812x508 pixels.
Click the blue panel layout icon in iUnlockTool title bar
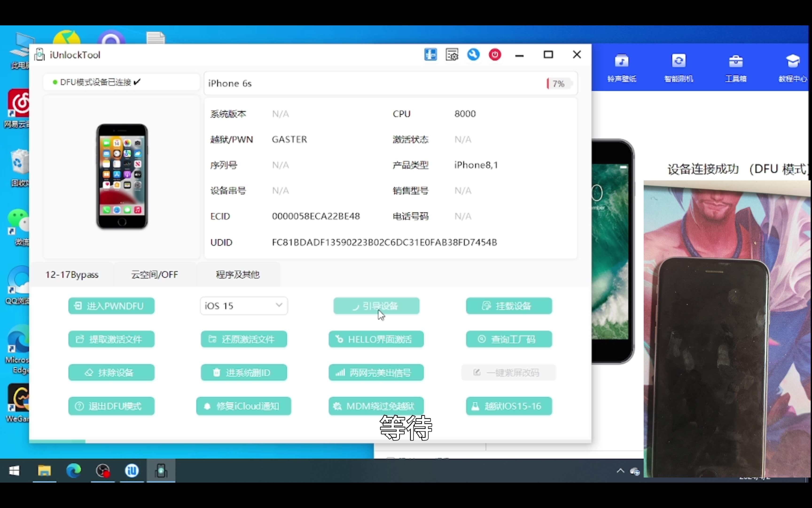(x=430, y=54)
